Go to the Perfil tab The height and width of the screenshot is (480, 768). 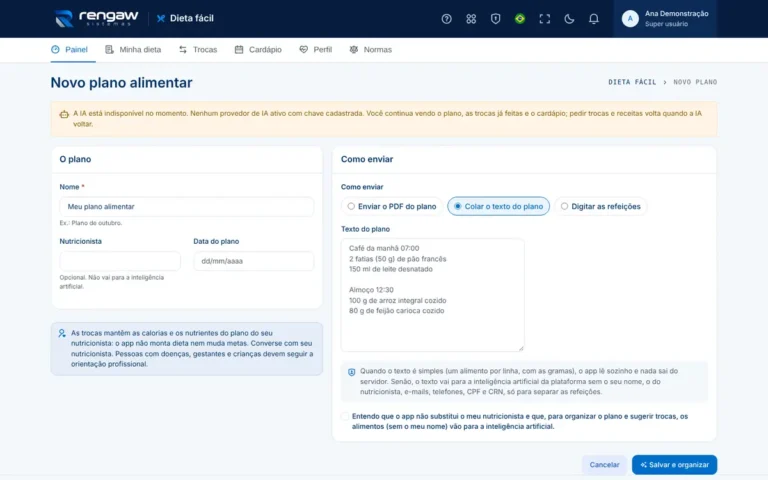(x=316, y=49)
